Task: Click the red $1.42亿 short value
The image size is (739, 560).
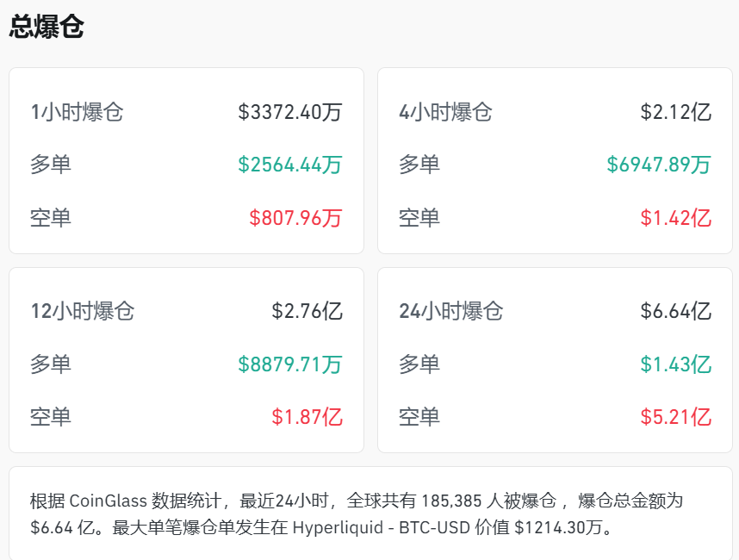Action: coord(676,219)
